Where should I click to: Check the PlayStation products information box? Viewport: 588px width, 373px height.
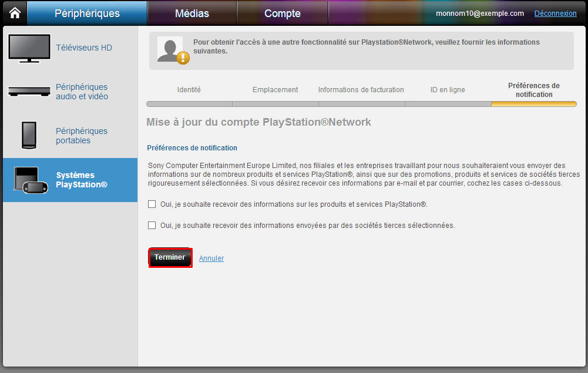[x=152, y=204]
